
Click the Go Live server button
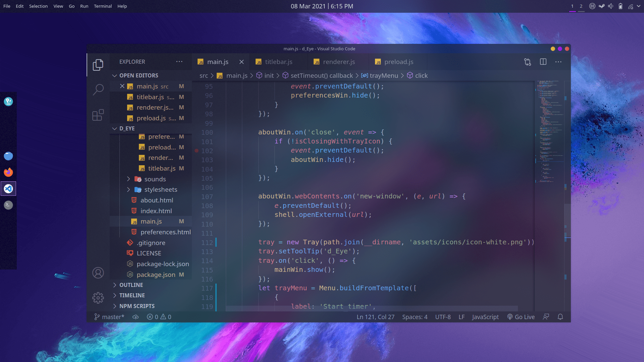pos(521,317)
